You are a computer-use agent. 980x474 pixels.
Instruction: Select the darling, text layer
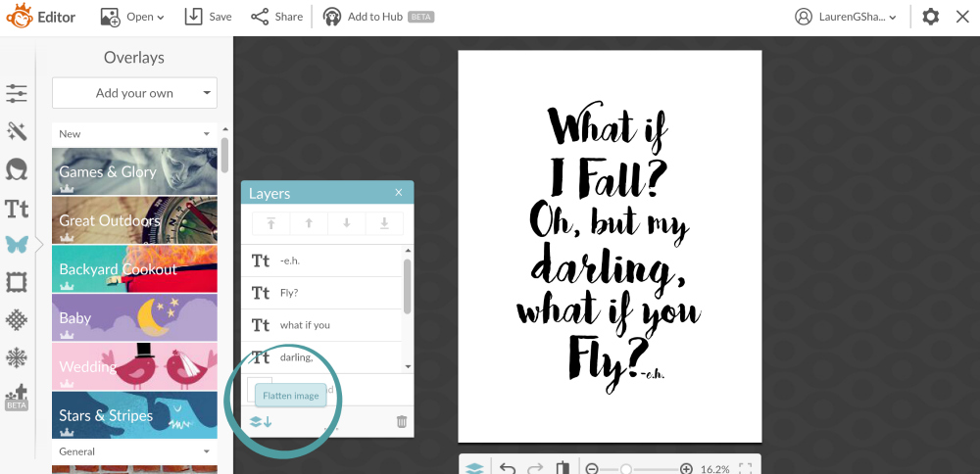tap(321, 357)
